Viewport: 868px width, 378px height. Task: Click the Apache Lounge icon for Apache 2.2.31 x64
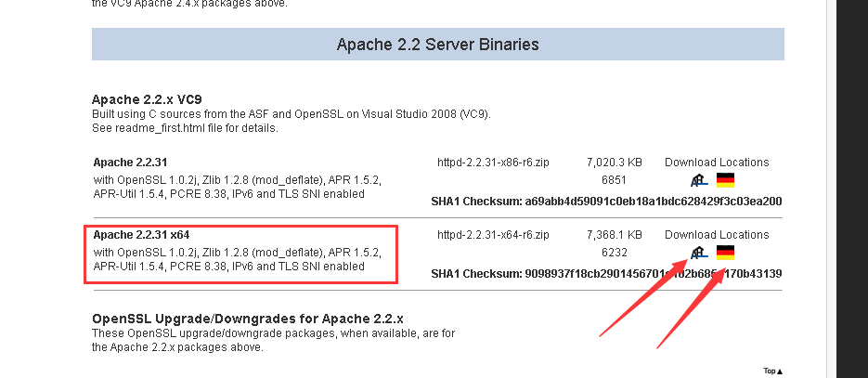click(699, 253)
